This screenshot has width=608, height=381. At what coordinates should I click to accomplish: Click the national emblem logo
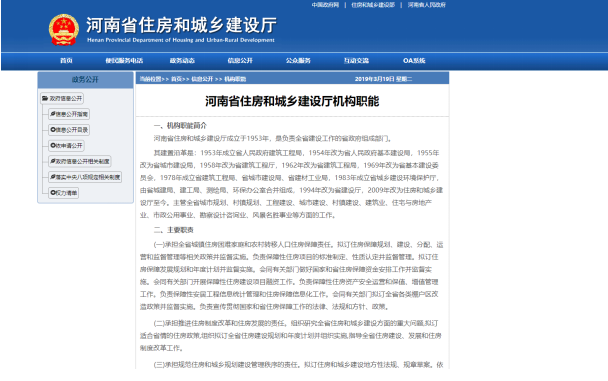point(64,30)
